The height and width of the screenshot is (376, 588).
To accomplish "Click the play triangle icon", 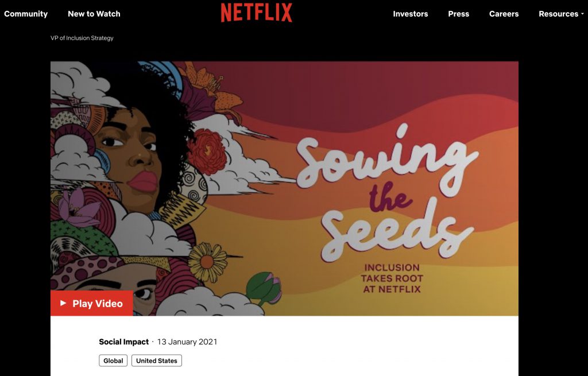I will [x=63, y=303].
